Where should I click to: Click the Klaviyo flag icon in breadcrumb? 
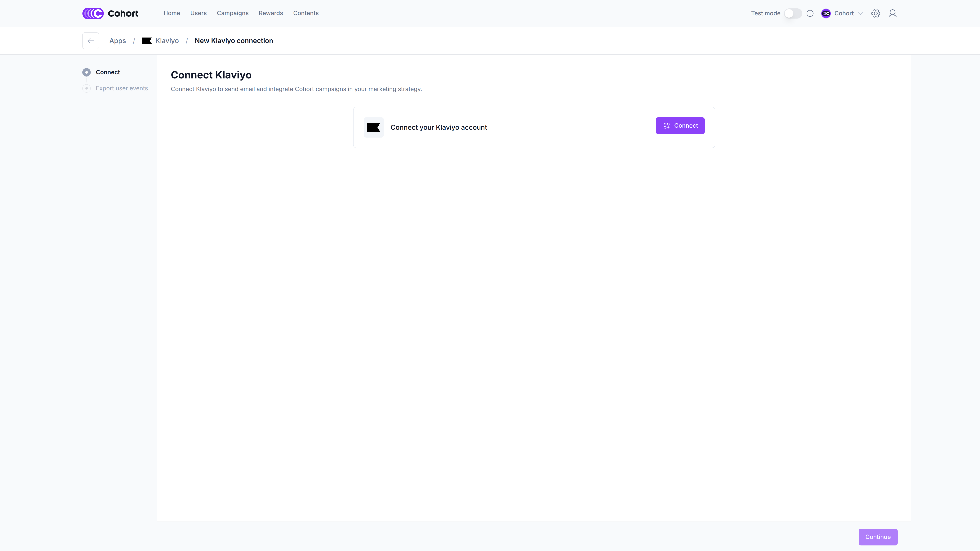(147, 41)
